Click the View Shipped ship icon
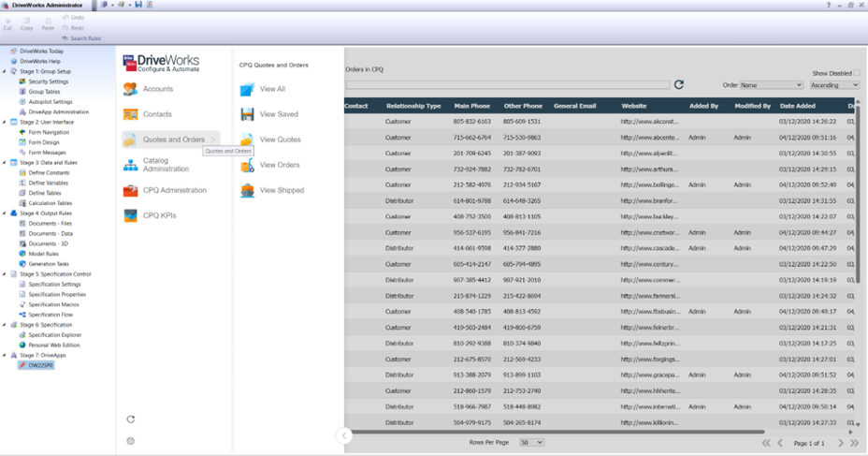 click(248, 190)
